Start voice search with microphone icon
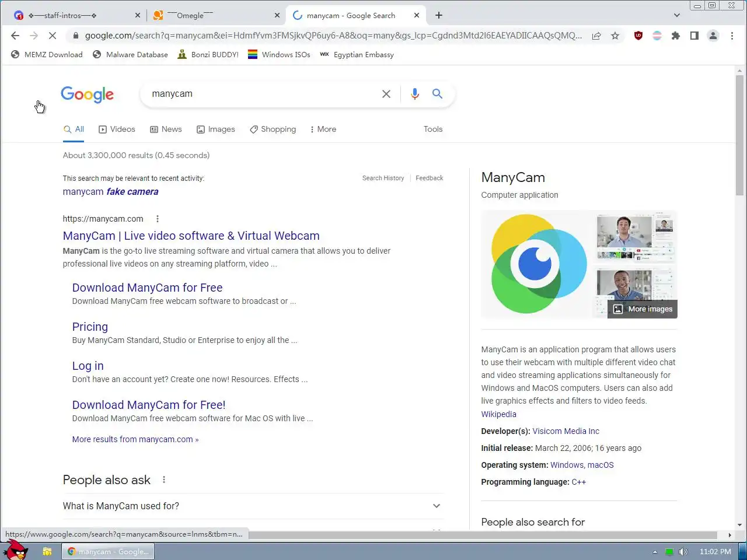Screen dimensions: 747x560 coord(415,94)
